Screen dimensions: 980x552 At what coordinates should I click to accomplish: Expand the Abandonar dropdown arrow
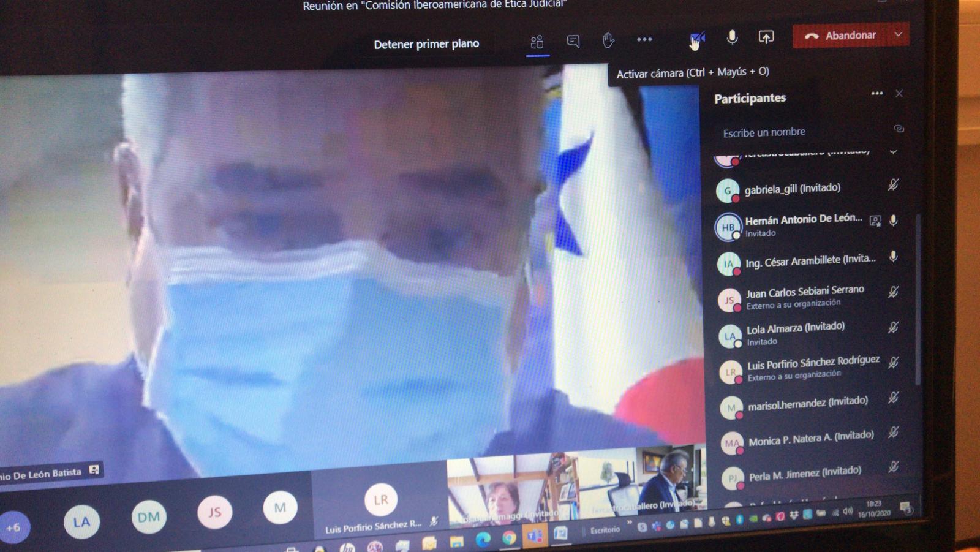[x=899, y=34]
